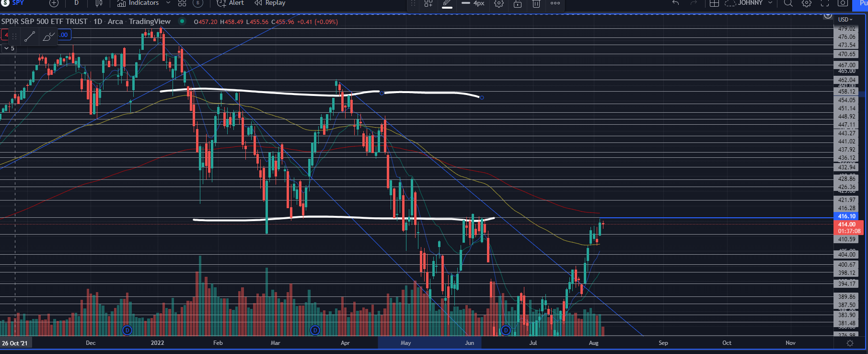This screenshot has height=354, width=868.
Task: Click the 1D interval text in legend
Action: tap(98, 22)
